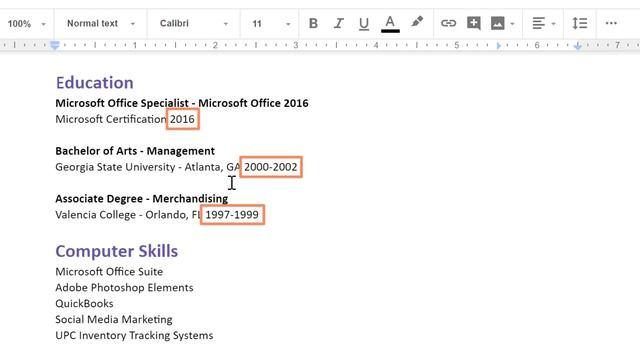Insert a link with the chain icon
Screen dimensions: 640x360
pyautogui.click(x=448, y=23)
